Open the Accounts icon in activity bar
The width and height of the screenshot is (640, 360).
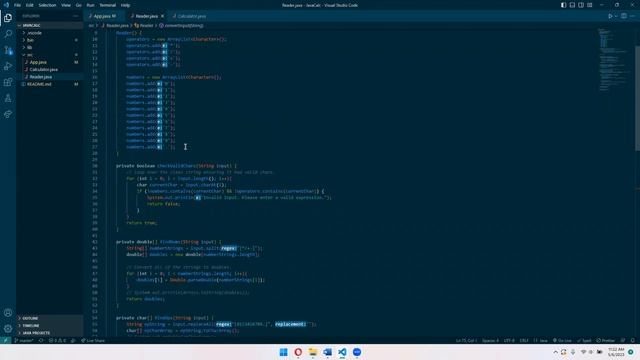coord(8,313)
